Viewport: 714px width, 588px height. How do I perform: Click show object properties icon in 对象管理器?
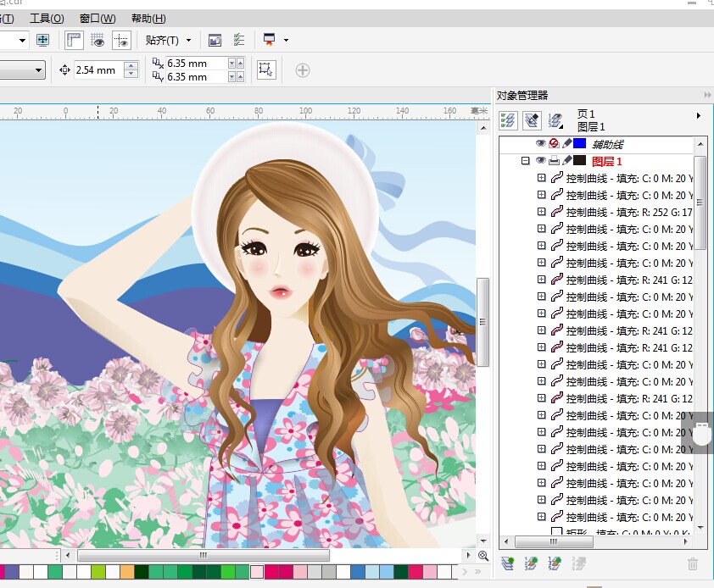pos(508,120)
